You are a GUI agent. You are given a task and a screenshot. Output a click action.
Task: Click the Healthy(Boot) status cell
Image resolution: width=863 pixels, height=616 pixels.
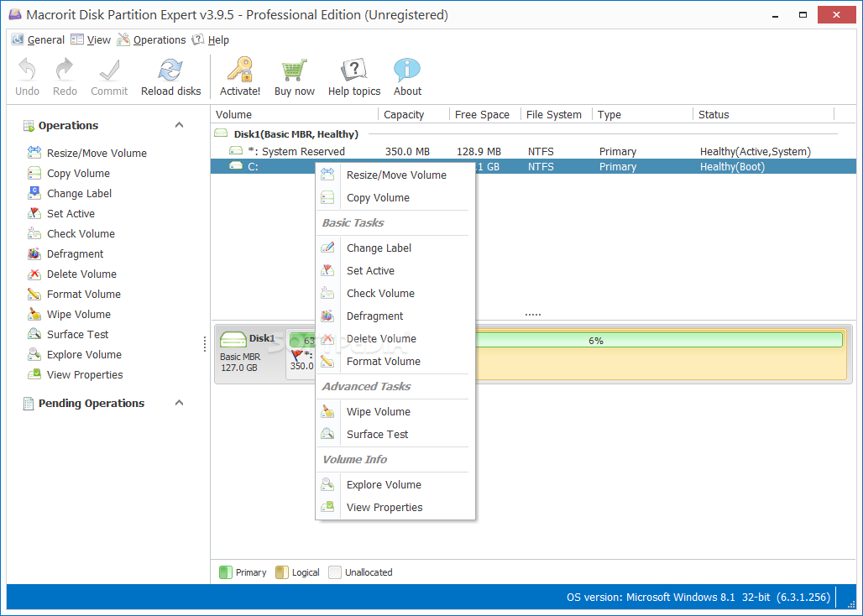732,167
